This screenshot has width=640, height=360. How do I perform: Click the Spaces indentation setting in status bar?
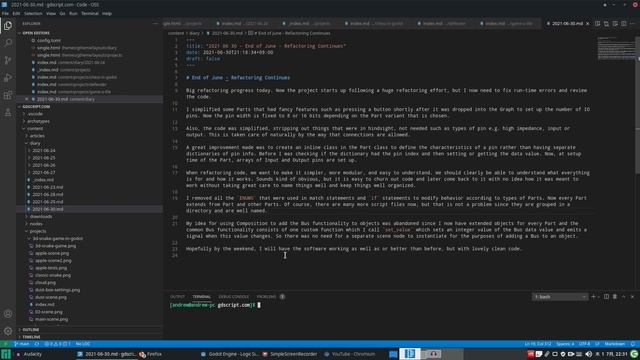tap(565, 344)
